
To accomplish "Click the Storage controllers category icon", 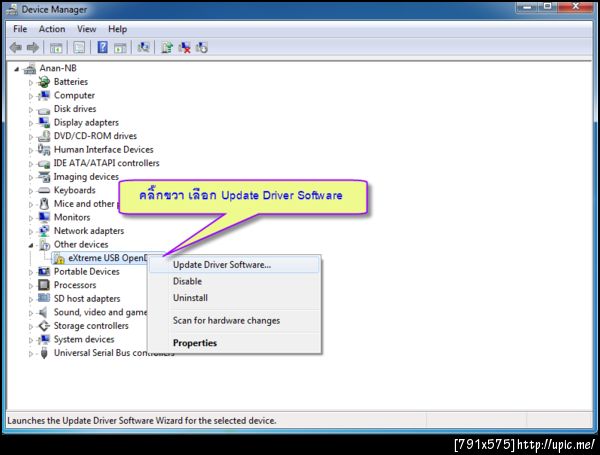I will pyautogui.click(x=44, y=326).
